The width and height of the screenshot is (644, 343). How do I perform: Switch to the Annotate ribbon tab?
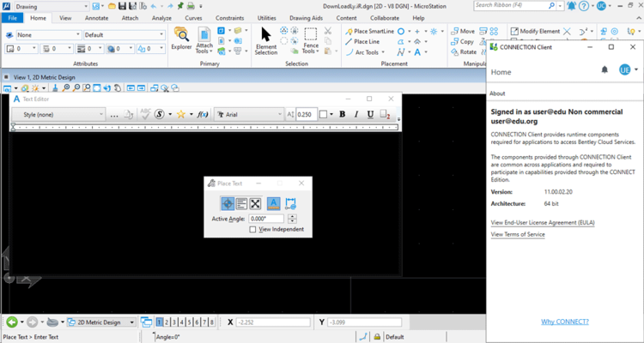pyautogui.click(x=96, y=17)
